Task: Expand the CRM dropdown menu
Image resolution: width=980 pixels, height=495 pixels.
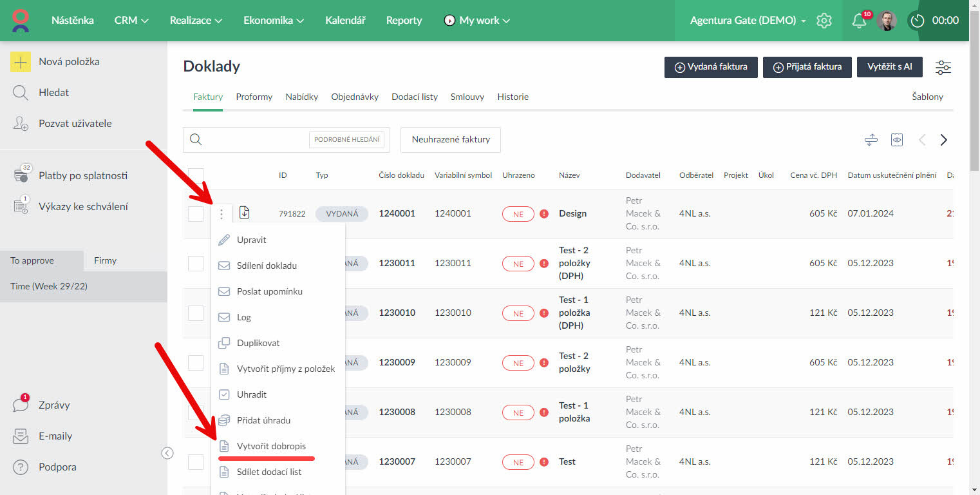Action: click(x=131, y=21)
